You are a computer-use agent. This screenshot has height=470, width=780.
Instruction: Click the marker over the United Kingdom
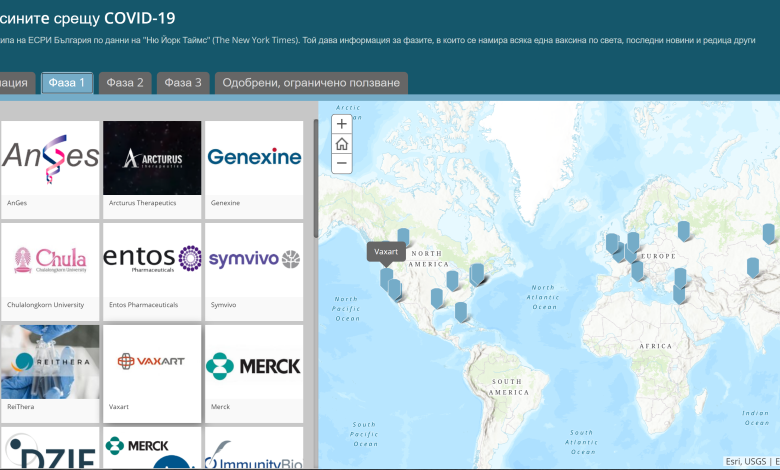[x=612, y=243]
